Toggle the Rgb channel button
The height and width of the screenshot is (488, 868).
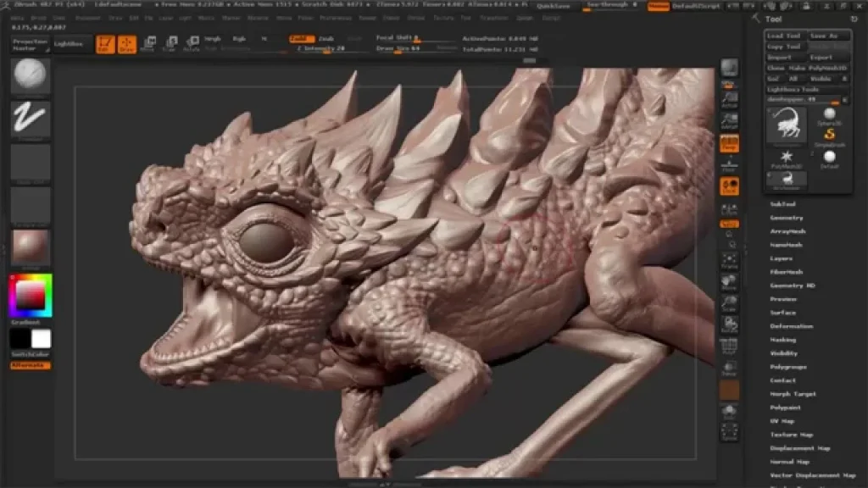coord(239,39)
